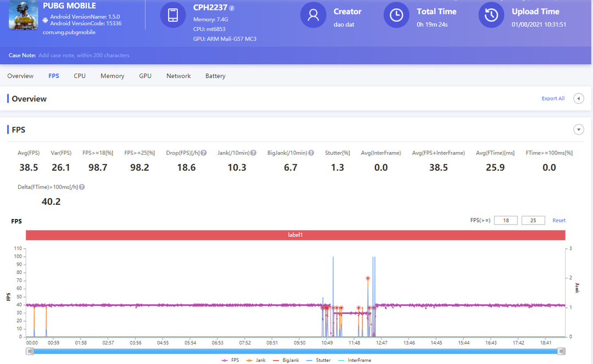This screenshot has width=593, height=364.
Task: Toggle Stutter series in chart legend
Action: 318,360
